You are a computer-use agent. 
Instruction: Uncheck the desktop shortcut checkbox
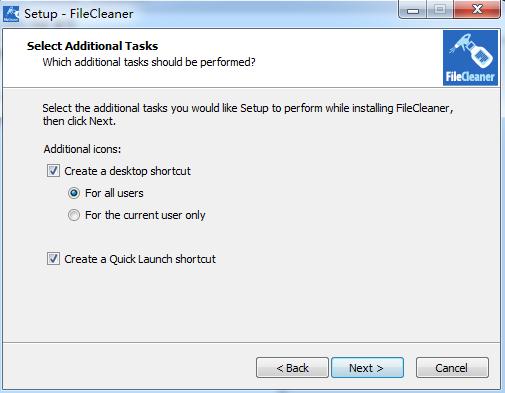coord(53,171)
